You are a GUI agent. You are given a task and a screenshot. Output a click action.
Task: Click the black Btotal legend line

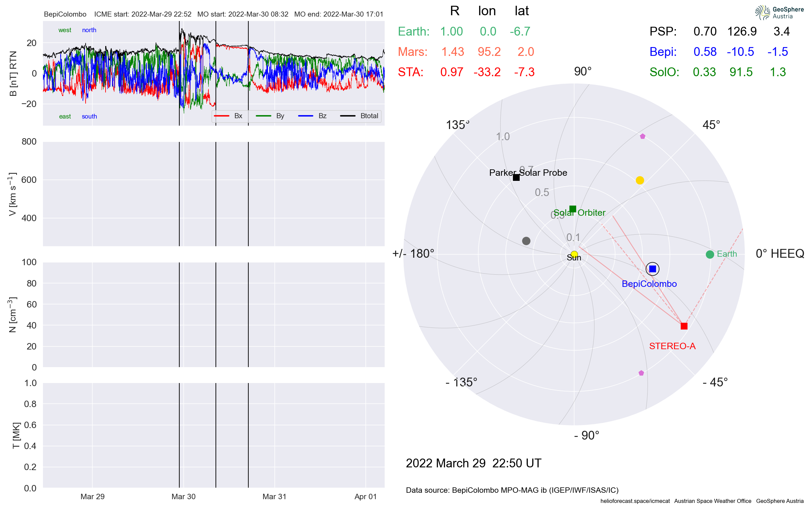(348, 116)
